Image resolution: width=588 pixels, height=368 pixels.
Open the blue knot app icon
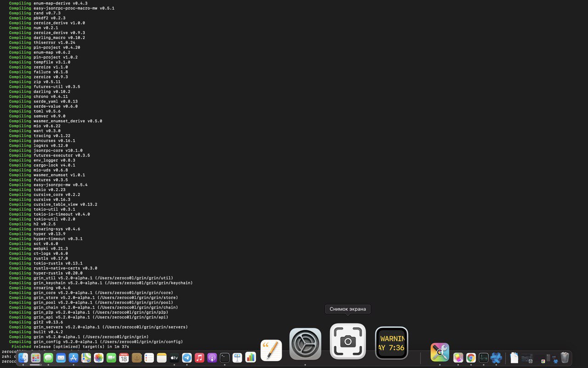496,357
